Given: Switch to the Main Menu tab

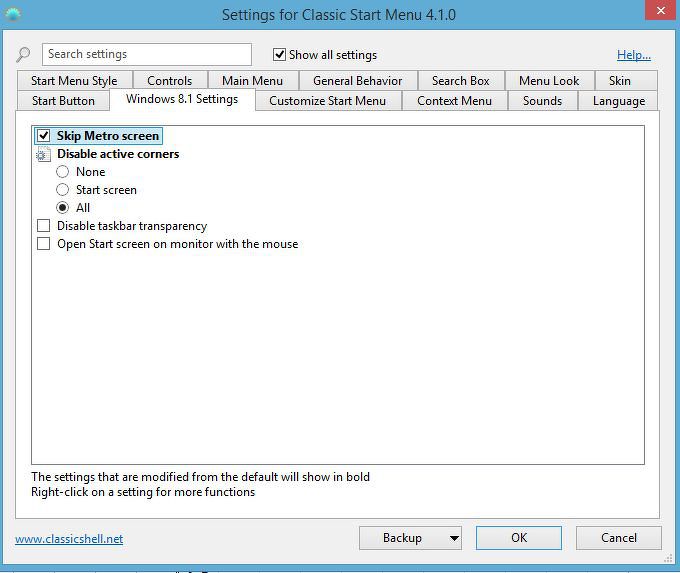Looking at the screenshot, I should [x=252, y=81].
